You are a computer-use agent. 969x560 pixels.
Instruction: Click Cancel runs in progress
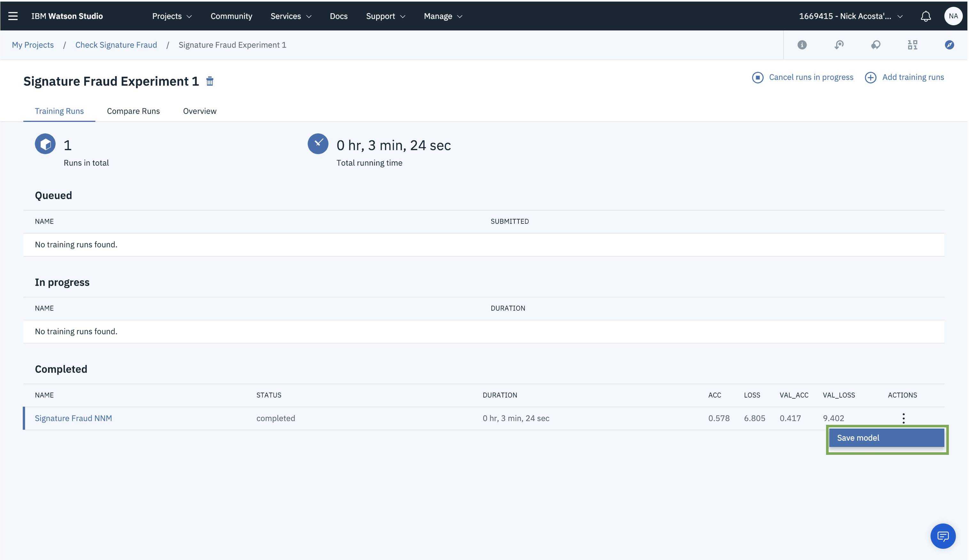[x=811, y=77]
